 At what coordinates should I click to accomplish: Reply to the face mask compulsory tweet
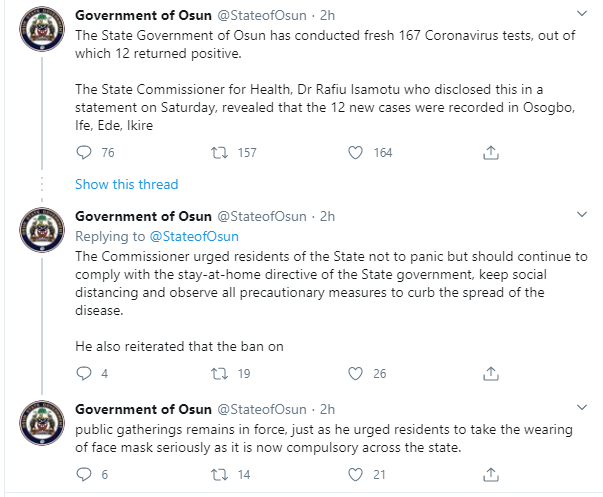pos(84,474)
